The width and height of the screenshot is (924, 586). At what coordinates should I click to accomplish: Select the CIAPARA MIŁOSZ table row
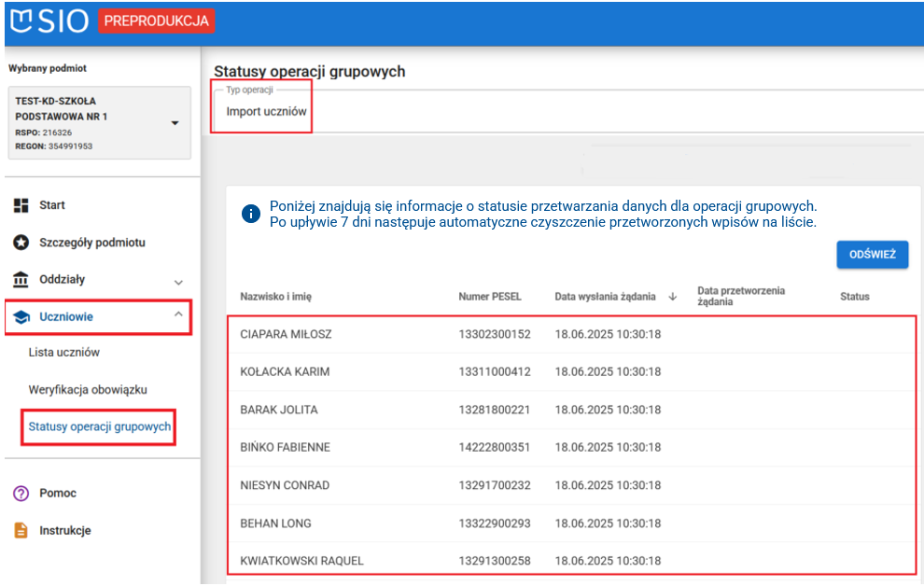click(x=286, y=334)
